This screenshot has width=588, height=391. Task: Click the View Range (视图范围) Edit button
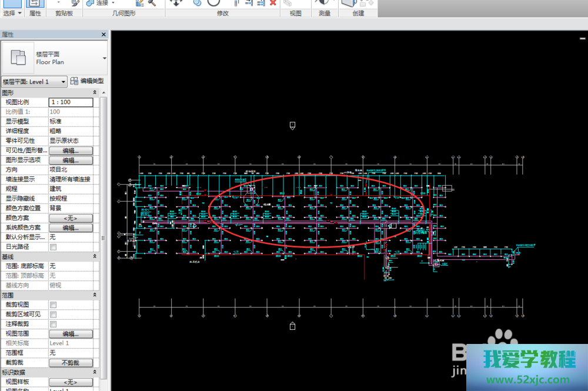point(71,333)
